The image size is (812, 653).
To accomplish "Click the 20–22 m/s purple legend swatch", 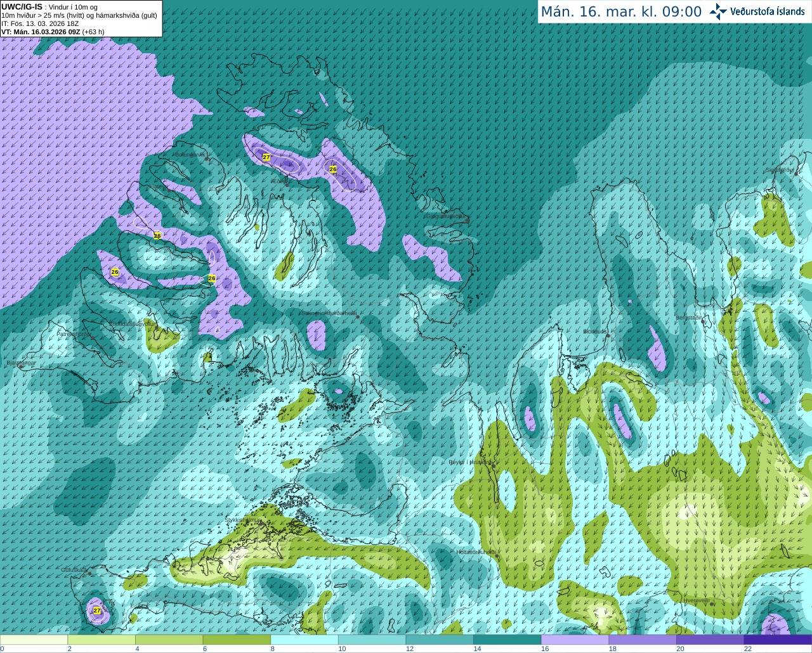I will [710, 640].
